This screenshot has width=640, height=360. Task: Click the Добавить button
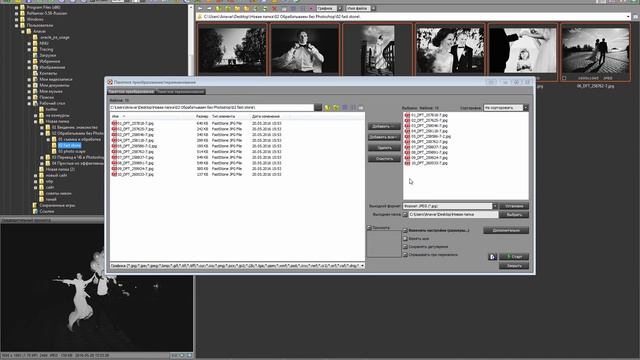[x=384, y=126]
